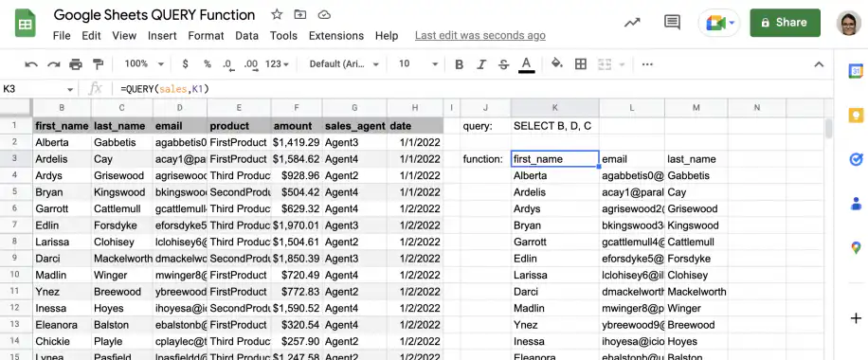The width and height of the screenshot is (868, 360).
Task: Open the Default font dropdown
Action: (344, 64)
